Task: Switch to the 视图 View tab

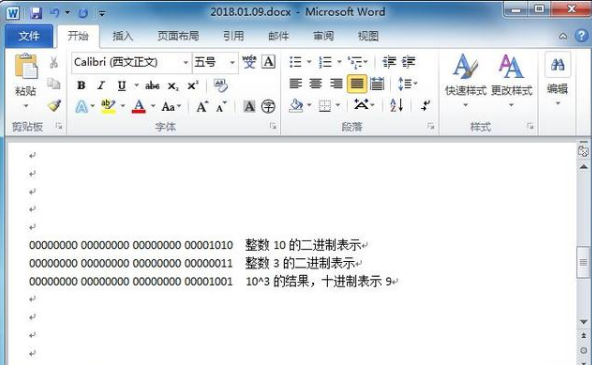Action: 368,36
